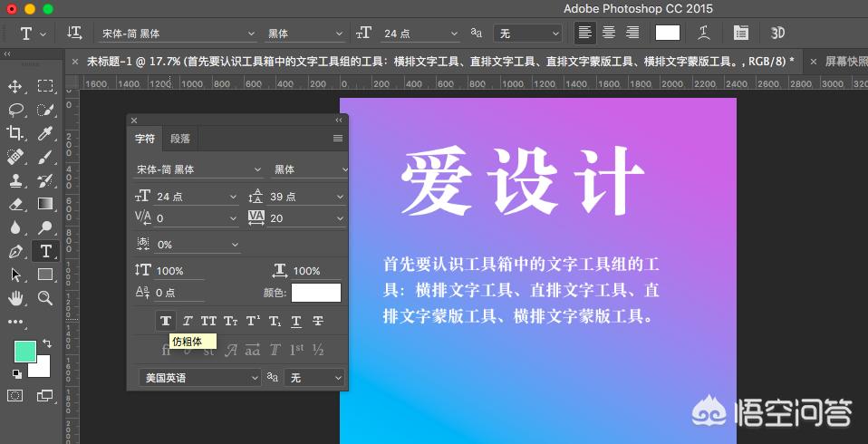Enable right align text in options bar
Screen dimensions: 868x444
(x=632, y=34)
